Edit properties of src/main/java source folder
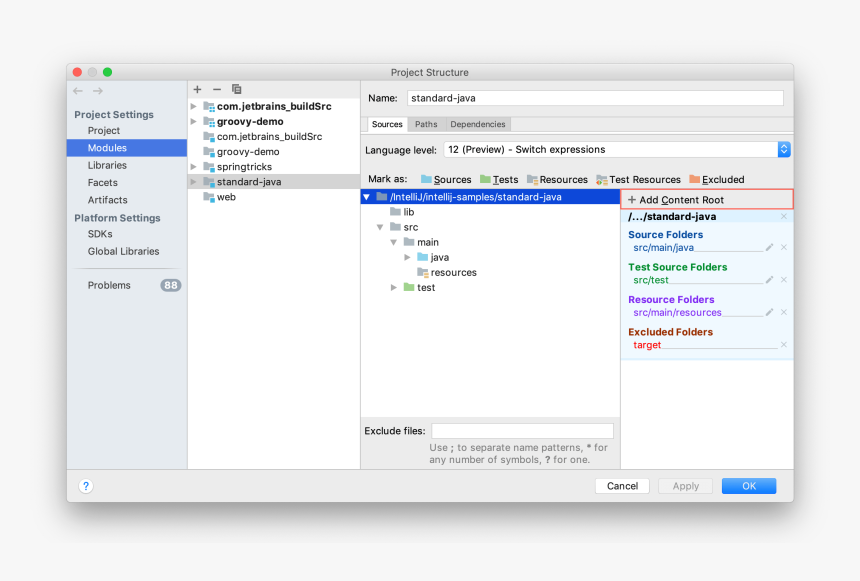This screenshot has height=581, width=860. tap(770, 247)
